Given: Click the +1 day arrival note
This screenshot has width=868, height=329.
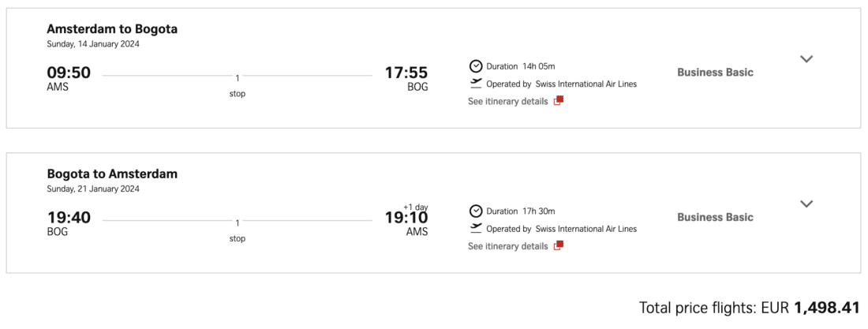Looking at the screenshot, I should click(x=415, y=205).
